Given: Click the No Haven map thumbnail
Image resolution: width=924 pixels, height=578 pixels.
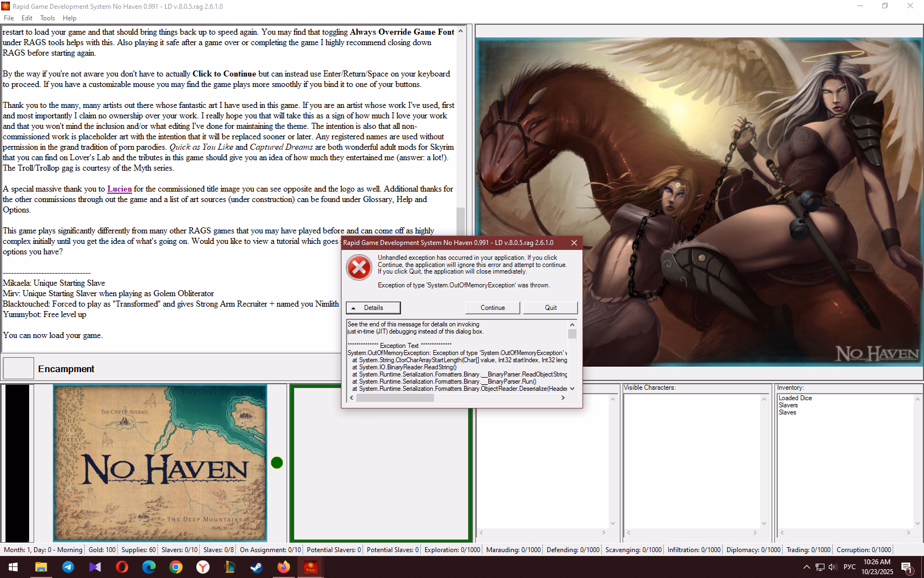Looking at the screenshot, I should [160, 463].
